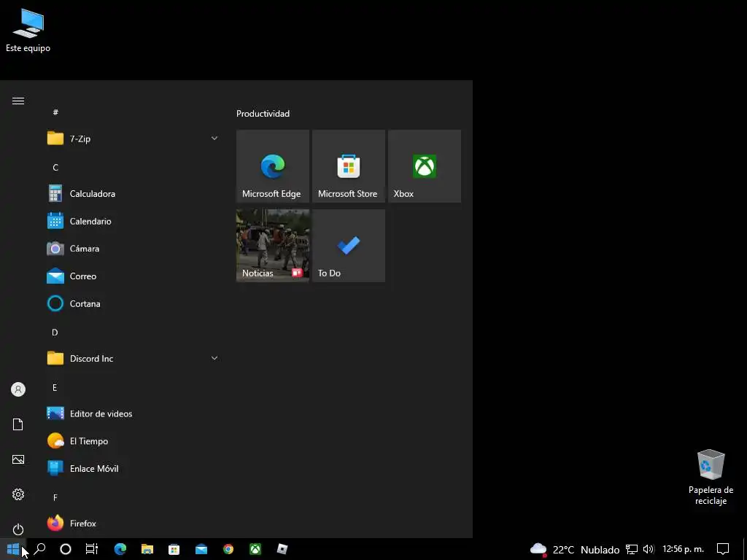Image resolution: width=747 pixels, height=560 pixels.
Task: Open Google Chrome from the taskbar
Action: pyautogui.click(x=228, y=549)
